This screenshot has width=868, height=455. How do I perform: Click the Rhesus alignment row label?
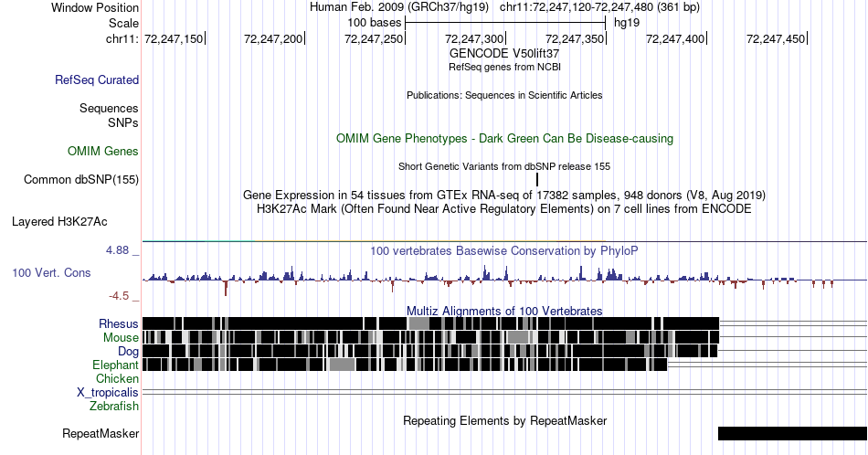(x=119, y=323)
